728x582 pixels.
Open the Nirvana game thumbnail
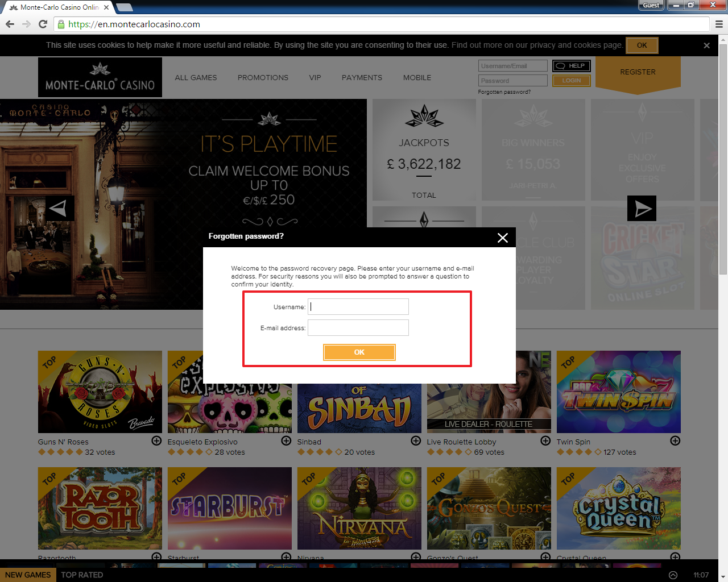(x=359, y=509)
